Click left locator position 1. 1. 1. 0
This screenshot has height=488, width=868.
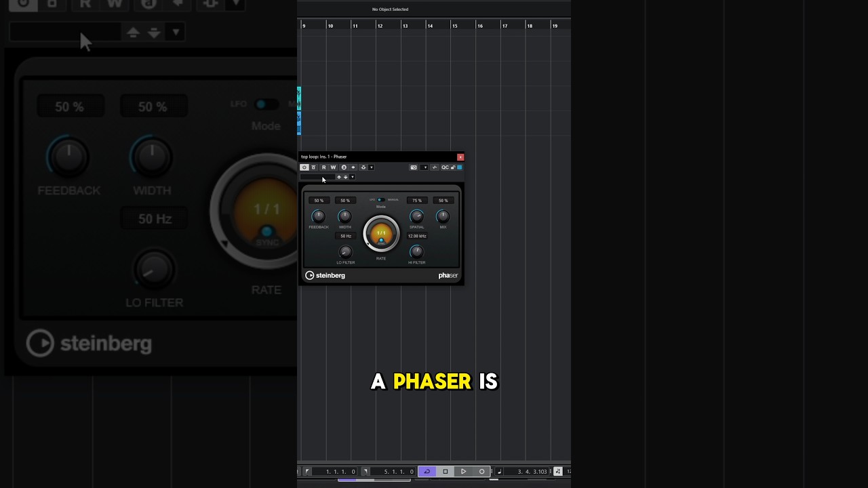coord(336,471)
